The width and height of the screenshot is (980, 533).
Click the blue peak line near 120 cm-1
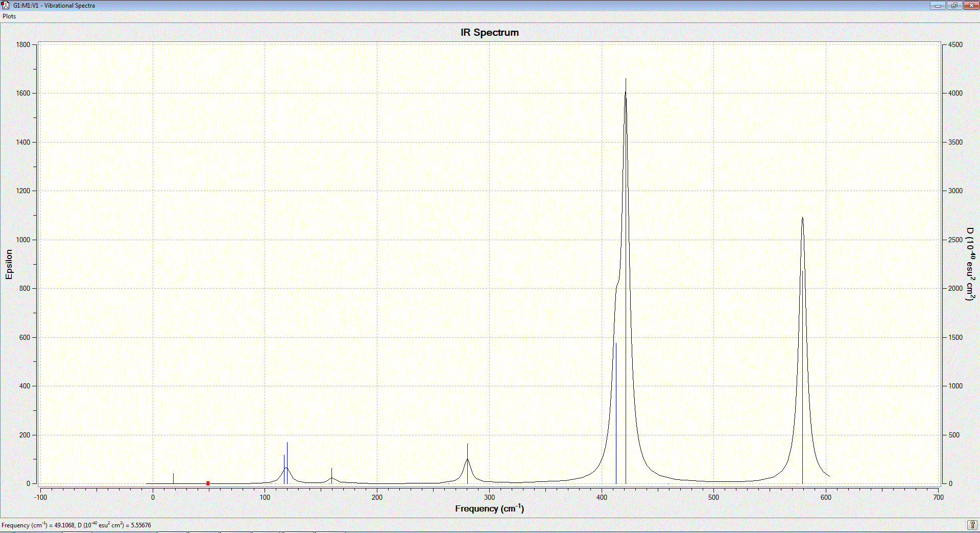287,462
